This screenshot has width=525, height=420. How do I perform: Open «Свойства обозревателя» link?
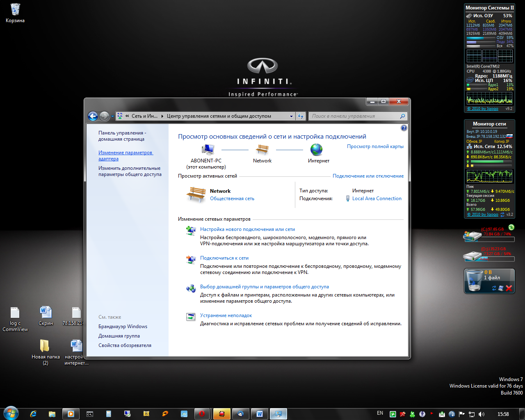click(x=125, y=345)
